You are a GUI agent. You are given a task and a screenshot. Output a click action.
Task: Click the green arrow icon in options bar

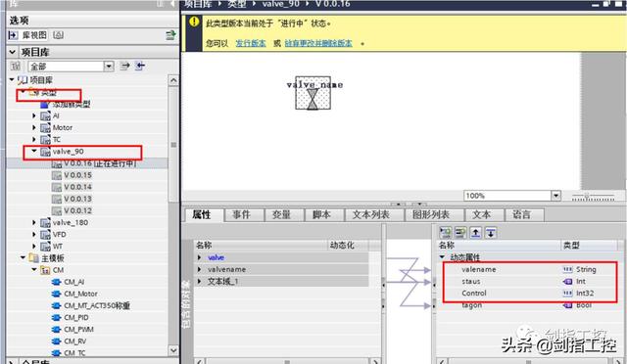[170, 35]
